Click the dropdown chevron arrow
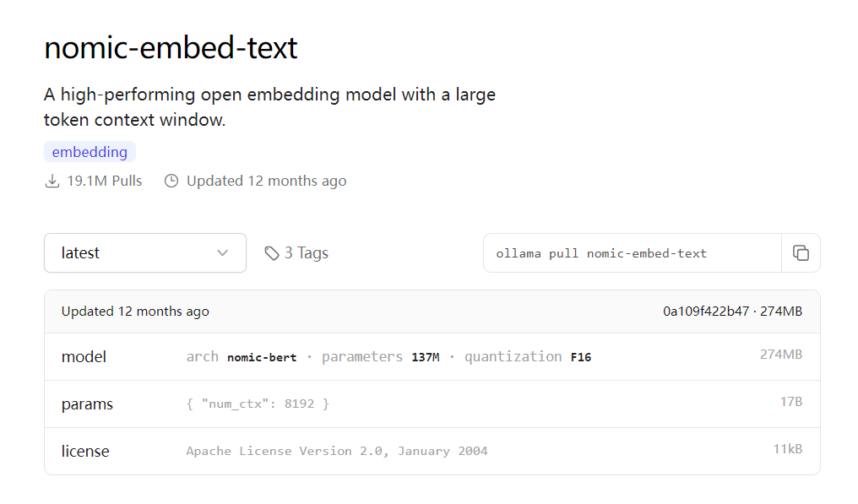This screenshot has width=858, height=504. (x=223, y=253)
